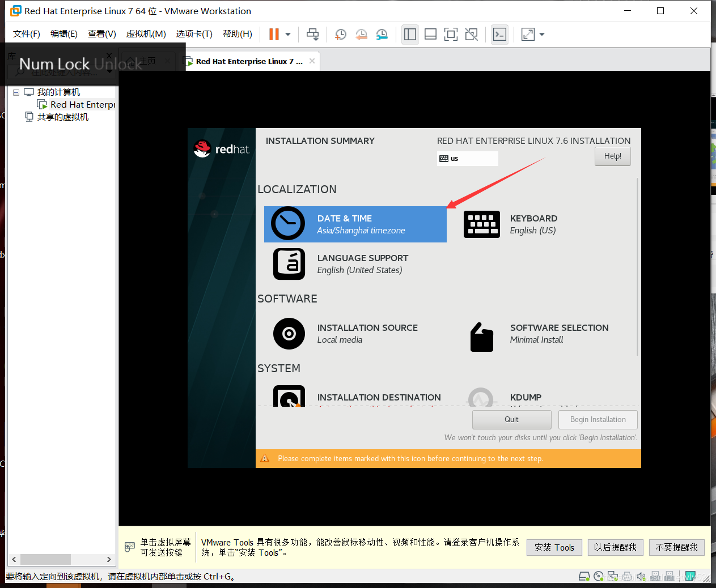This screenshot has height=588, width=716.
Task: Open INSTALLATION DESTINATION settings
Action: click(x=357, y=397)
